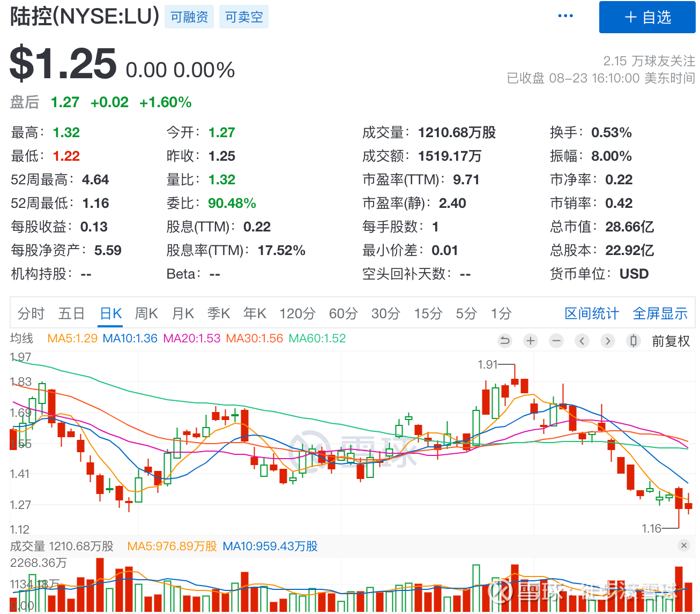Open the 区间统计 interval statistics tool

(x=591, y=313)
